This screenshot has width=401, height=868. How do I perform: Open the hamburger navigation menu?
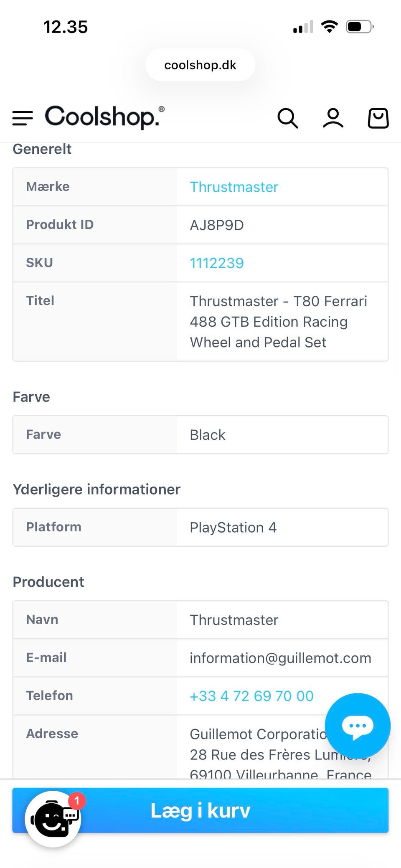tap(23, 118)
